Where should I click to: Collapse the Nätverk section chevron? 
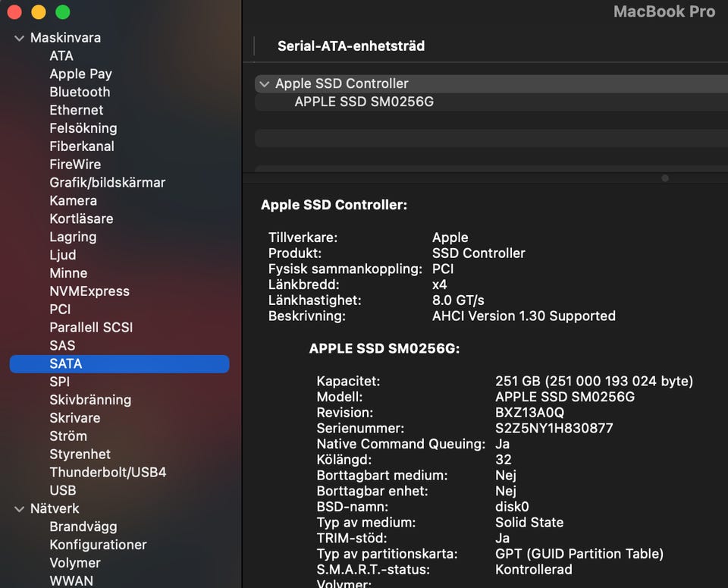tap(19, 509)
